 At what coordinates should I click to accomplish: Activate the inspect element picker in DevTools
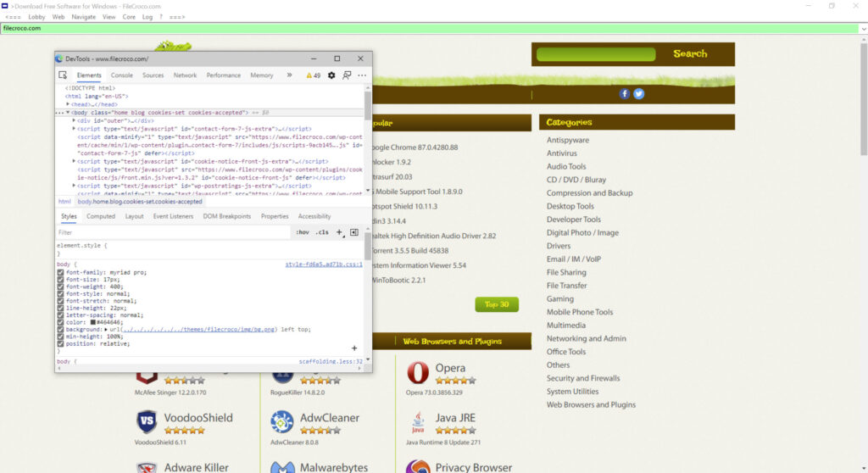[63, 75]
